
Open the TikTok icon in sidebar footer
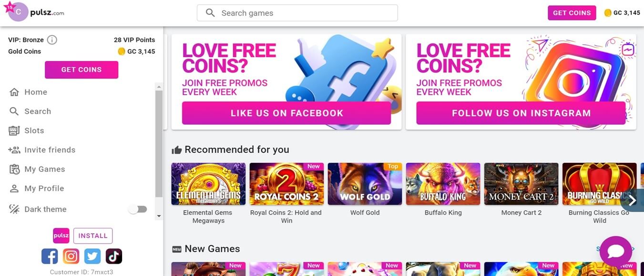tap(114, 256)
